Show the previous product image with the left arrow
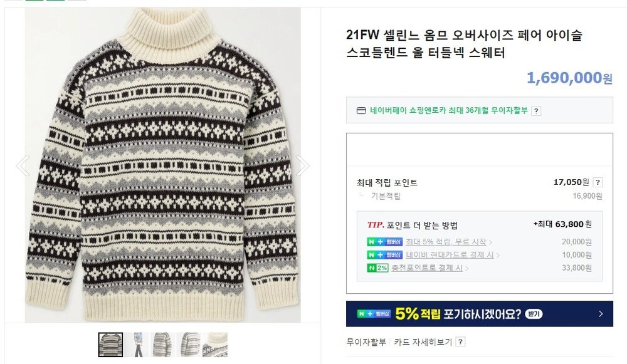627x364 pixels. [23, 165]
